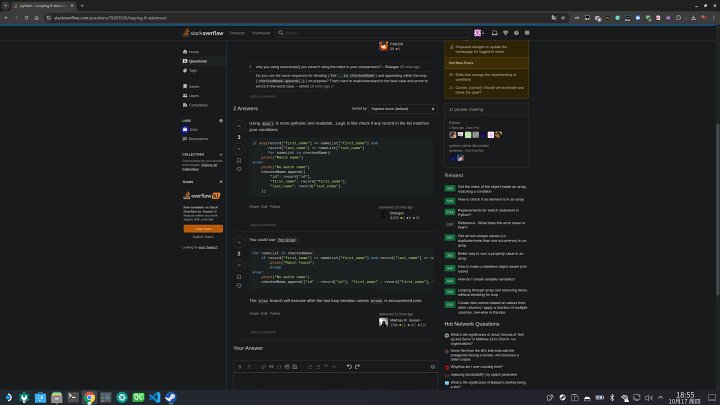Downvote the first answer

[238, 147]
